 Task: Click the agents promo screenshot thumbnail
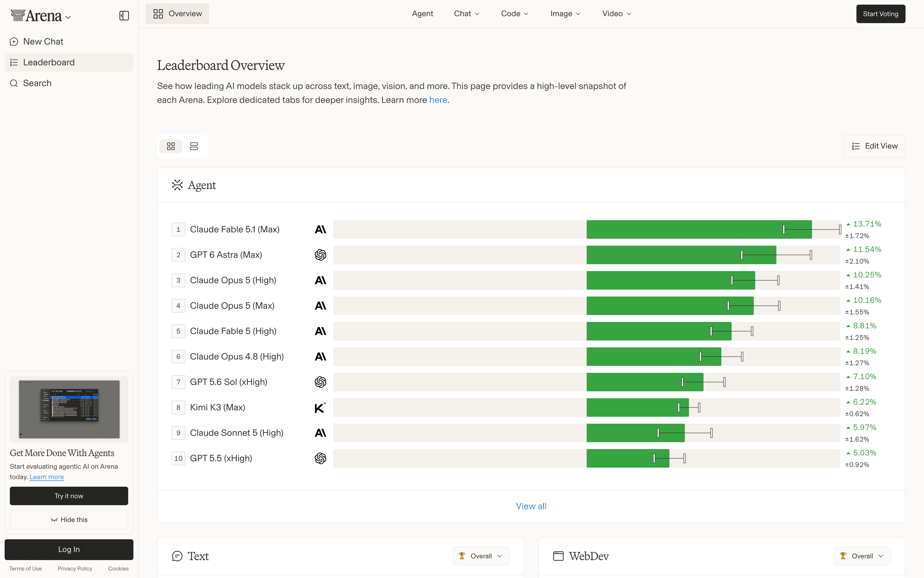pos(69,409)
